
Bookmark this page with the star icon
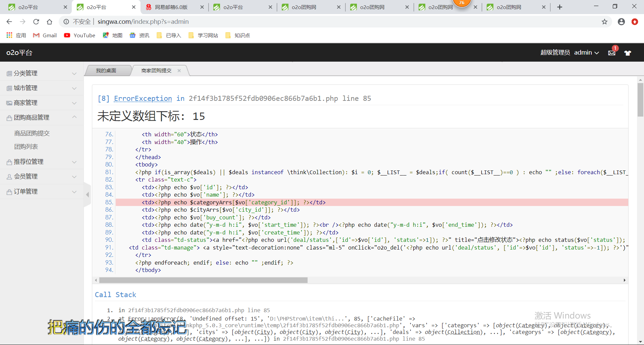pos(604,22)
